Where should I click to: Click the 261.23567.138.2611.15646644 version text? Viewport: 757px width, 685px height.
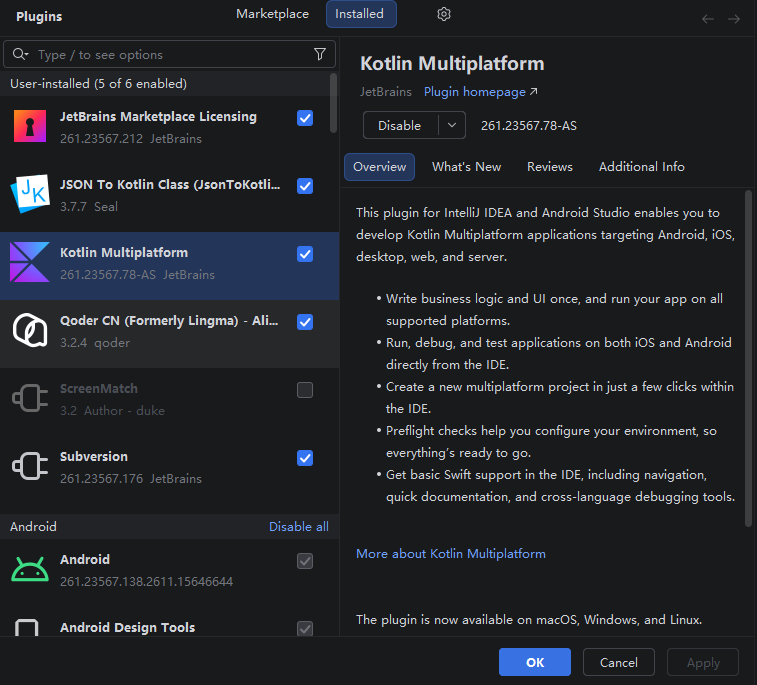(146, 582)
